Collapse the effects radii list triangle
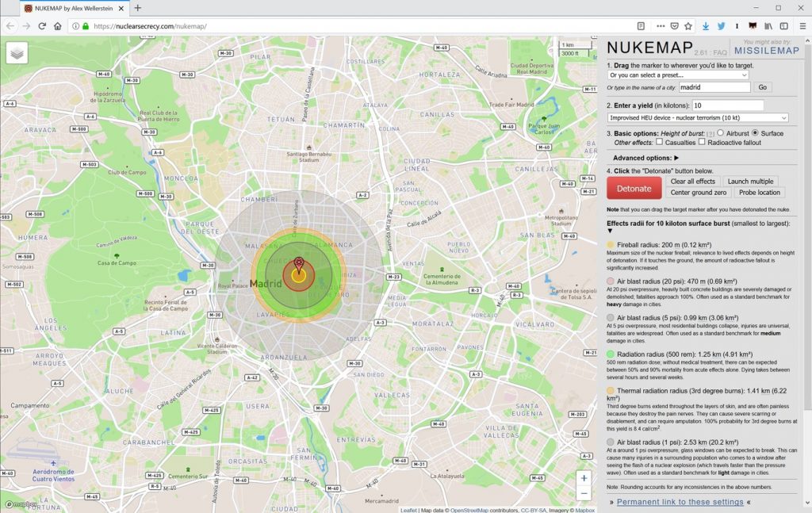This screenshot has height=513, width=812. click(x=610, y=231)
